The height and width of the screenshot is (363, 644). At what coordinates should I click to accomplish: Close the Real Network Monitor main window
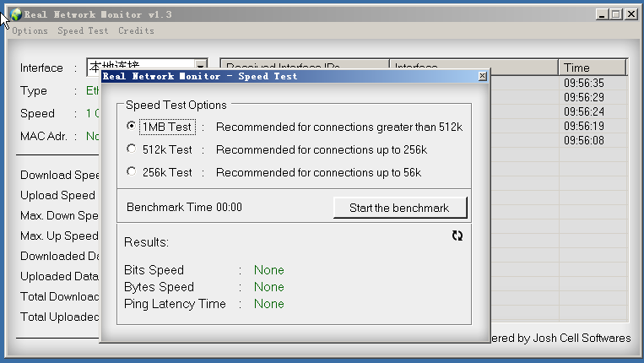coord(630,14)
